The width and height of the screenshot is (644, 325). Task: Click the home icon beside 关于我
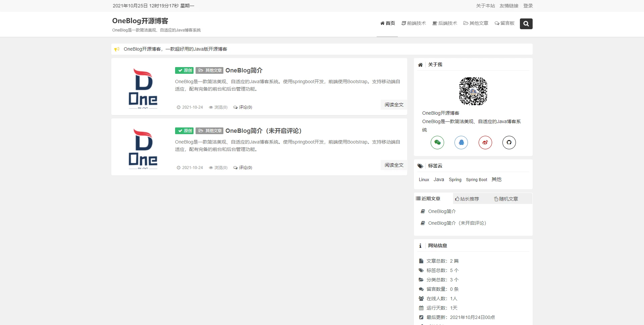[x=420, y=65]
